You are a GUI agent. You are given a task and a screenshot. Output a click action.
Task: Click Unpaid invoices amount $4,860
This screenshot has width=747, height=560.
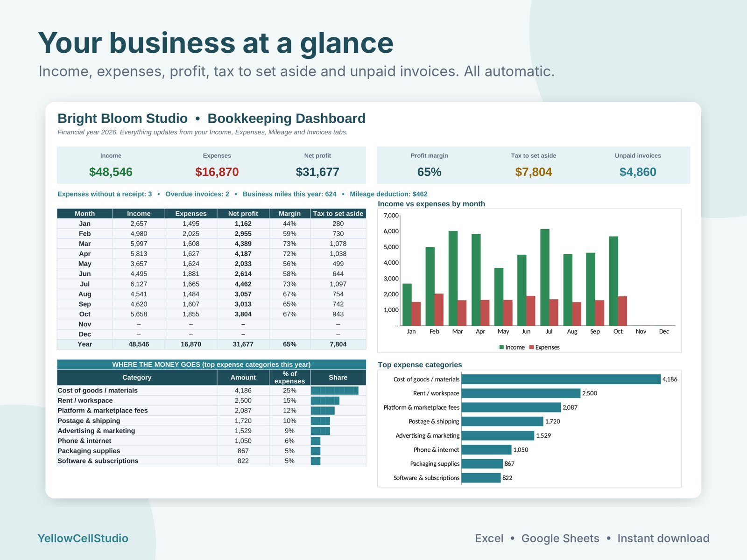[638, 172]
